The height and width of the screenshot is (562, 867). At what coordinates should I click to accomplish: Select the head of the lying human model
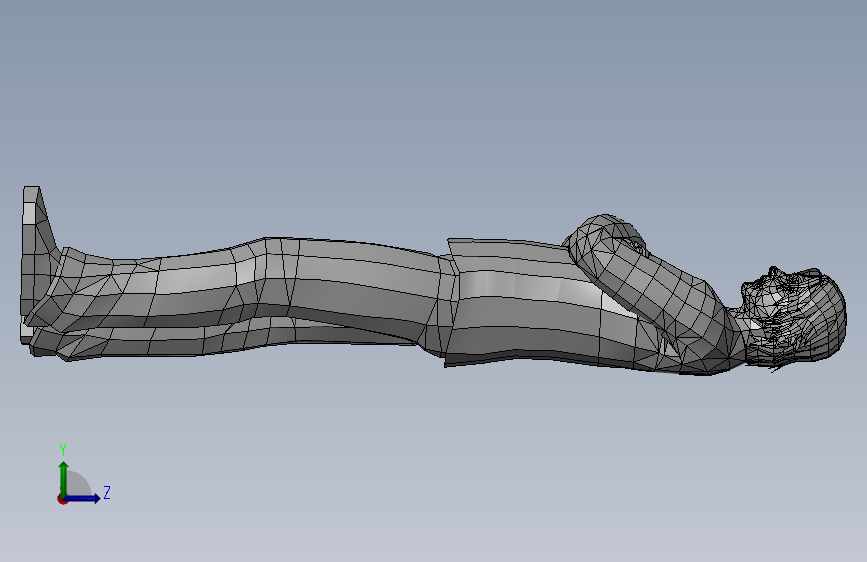793,315
